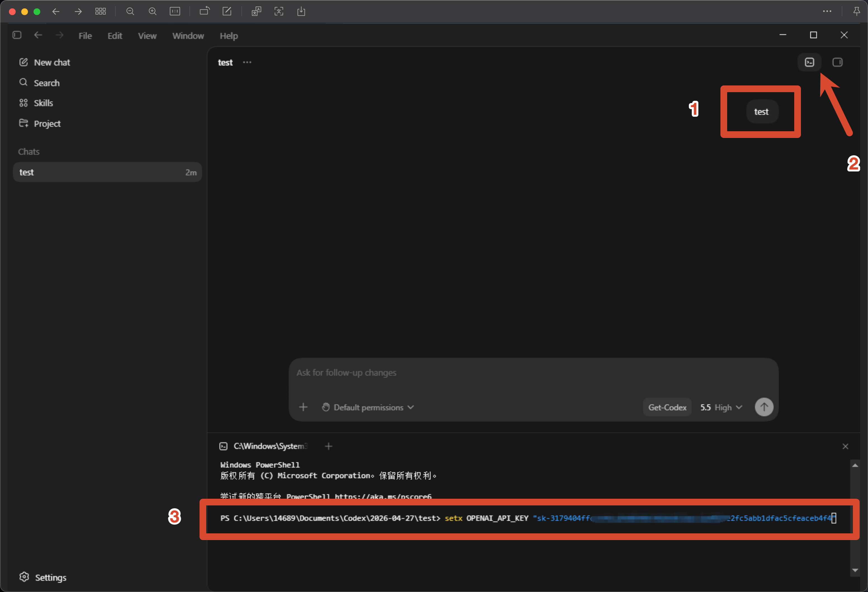Screen dimensions: 868x592
Task: Expand the Default permissions dropdown
Action: (x=368, y=407)
